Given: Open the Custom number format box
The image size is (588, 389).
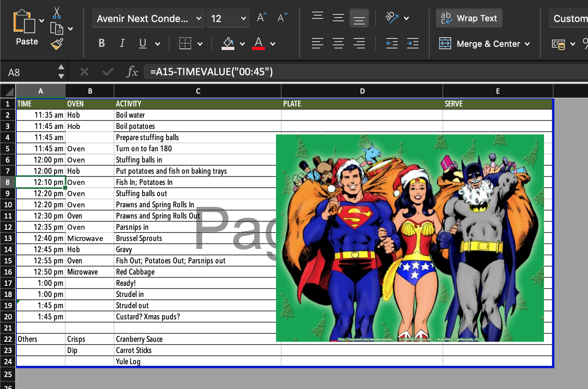Looking at the screenshot, I should point(568,18).
